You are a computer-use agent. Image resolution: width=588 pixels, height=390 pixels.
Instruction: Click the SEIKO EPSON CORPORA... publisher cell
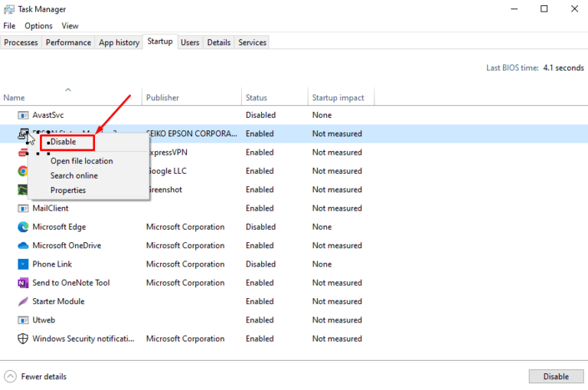click(192, 133)
